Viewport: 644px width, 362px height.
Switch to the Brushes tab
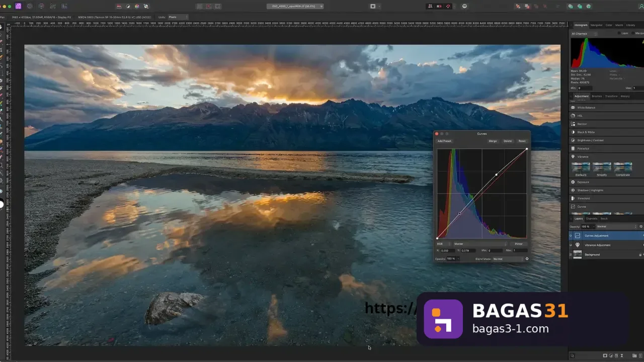coord(597,96)
